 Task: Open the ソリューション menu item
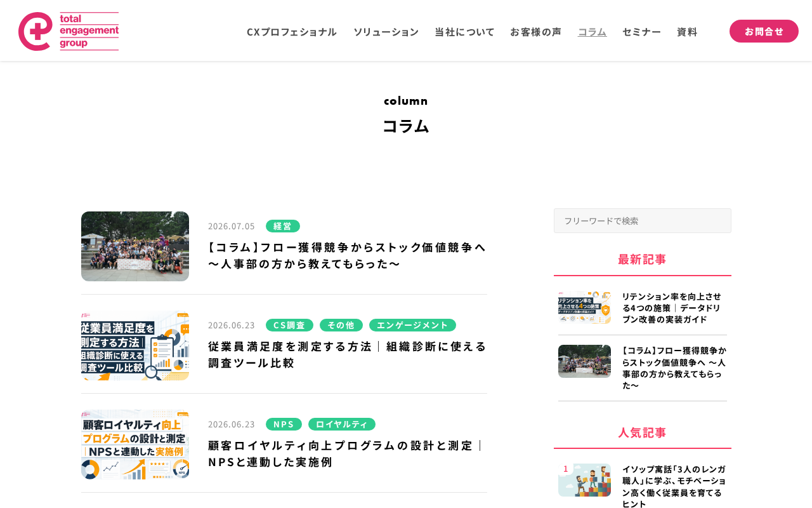(x=386, y=32)
